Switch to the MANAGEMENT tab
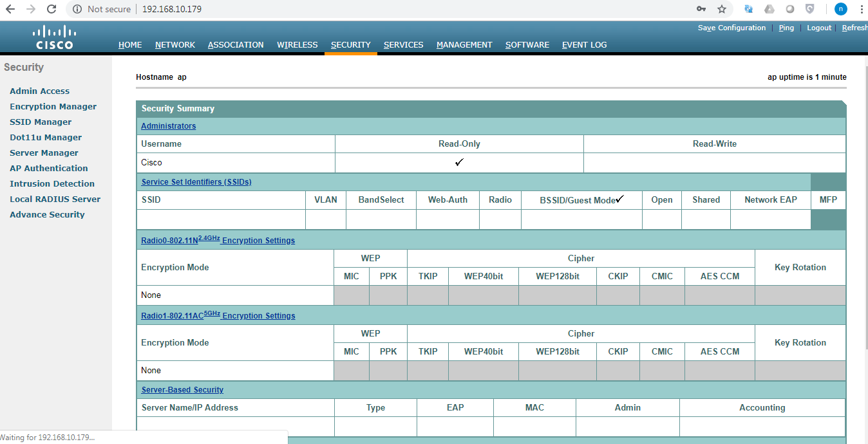The image size is (868, 444). [464, 44]
